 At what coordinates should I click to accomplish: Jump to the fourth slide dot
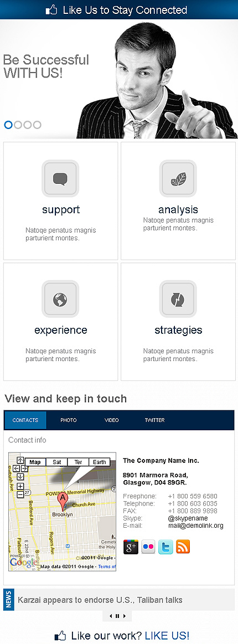[37, 125]
